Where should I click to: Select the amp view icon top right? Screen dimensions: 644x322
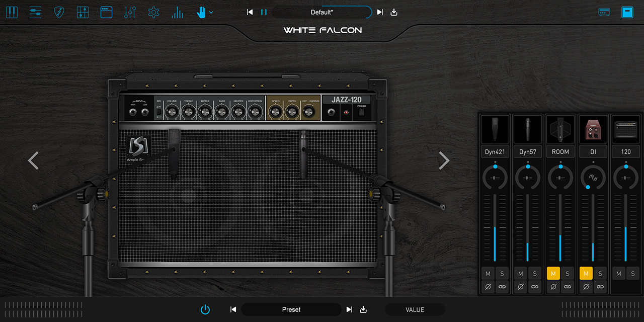pyautogui.click(x=604, y=12)
